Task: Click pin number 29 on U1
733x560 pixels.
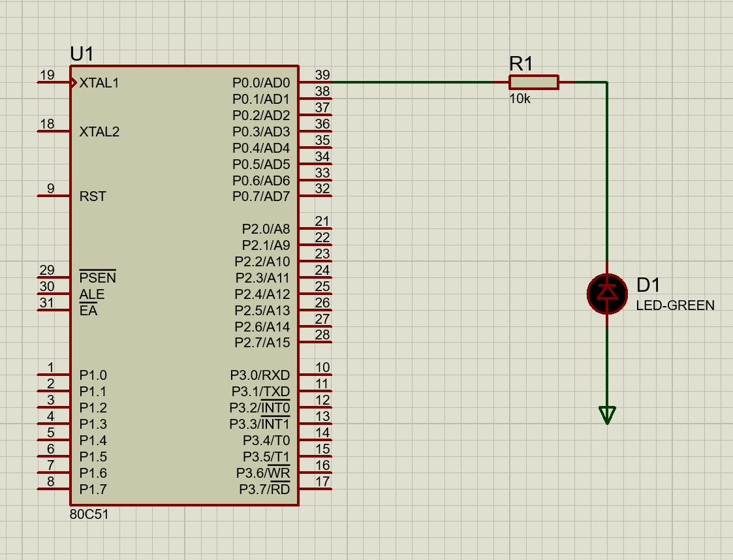Action: [47, 270]
